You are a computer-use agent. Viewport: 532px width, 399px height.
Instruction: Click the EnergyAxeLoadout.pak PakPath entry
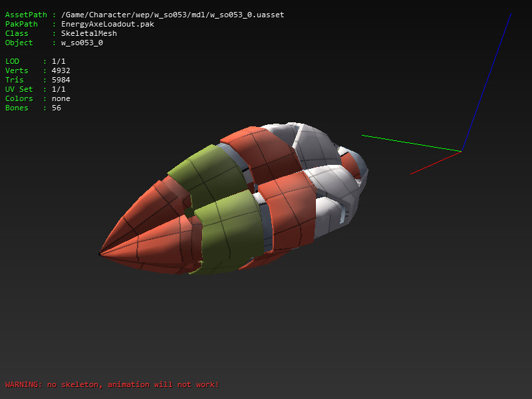click(x=106, y=24)
